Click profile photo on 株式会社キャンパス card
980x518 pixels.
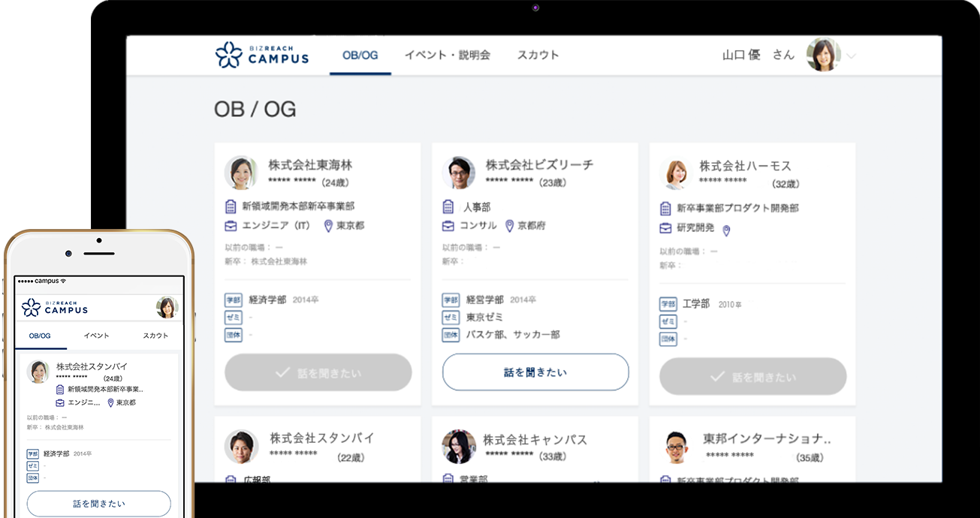pos(458,447)
